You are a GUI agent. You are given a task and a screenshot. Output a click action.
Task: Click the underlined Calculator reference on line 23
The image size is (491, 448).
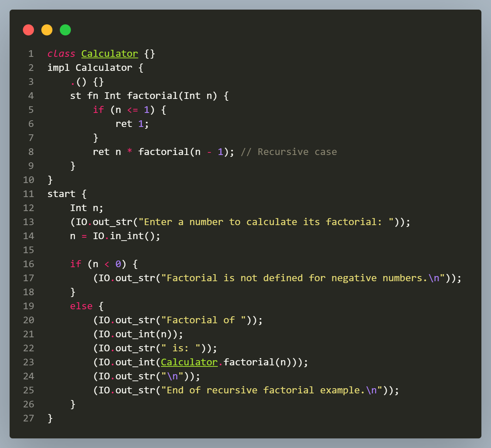click(189, 362)
